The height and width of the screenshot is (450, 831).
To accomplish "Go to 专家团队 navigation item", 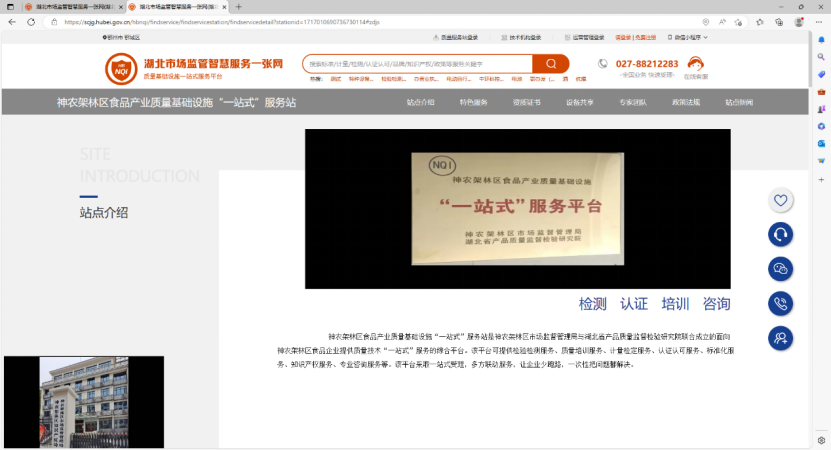I will pos(633,102).
